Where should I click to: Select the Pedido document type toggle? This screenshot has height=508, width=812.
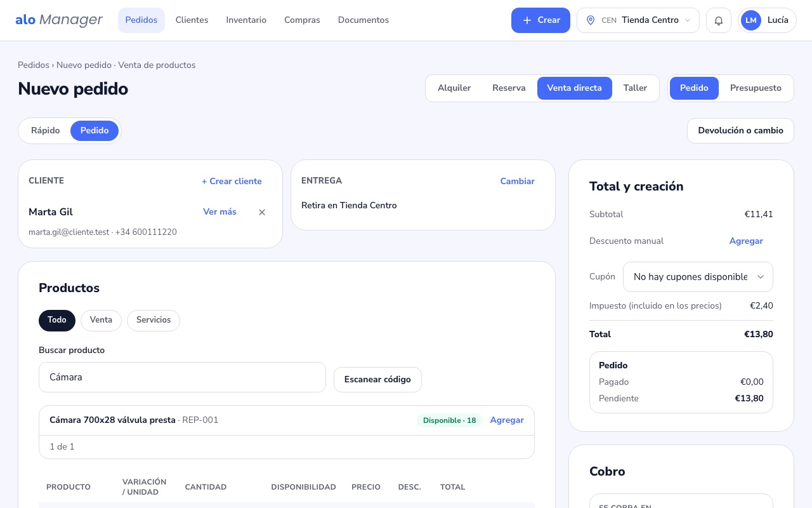[x=694, y=88]
